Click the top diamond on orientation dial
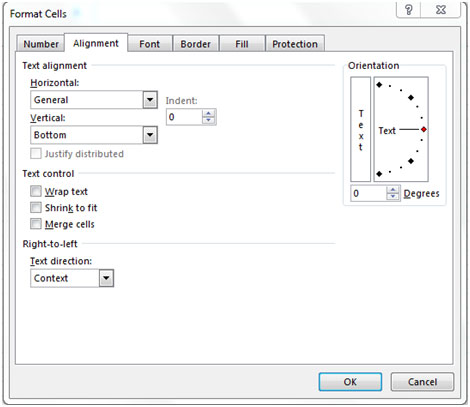The height and width of the screenshot is (407, 470). click(x=379, y=85)
